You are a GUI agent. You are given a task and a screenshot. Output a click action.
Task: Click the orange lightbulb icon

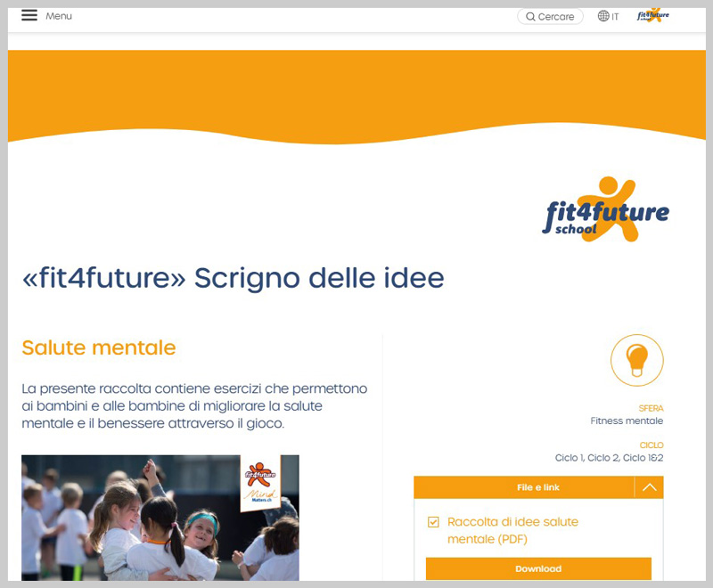point(636,361)
